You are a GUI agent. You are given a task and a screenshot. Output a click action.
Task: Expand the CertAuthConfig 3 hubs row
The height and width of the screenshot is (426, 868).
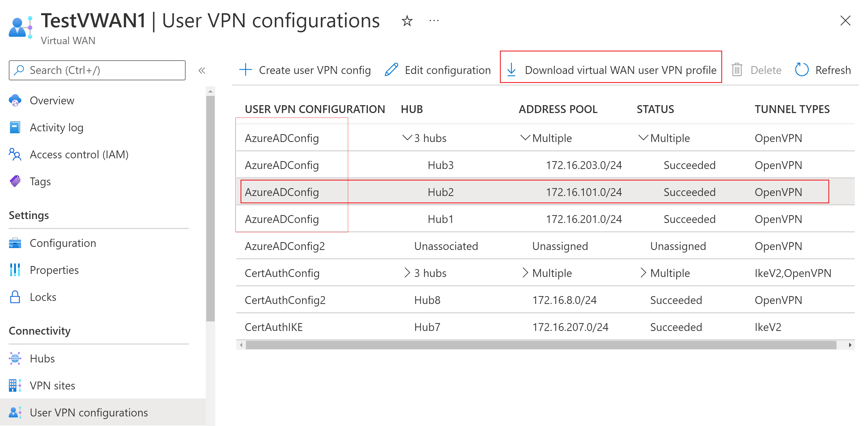[x=407, y=272]
